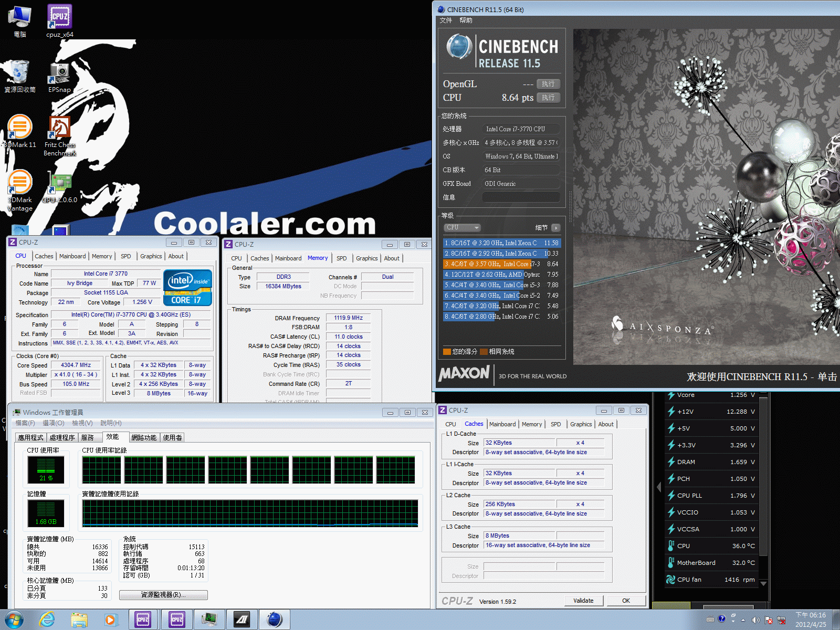Click the volume speaker tray icon
The width and height of the screenshot is (840, 630).
755,619
